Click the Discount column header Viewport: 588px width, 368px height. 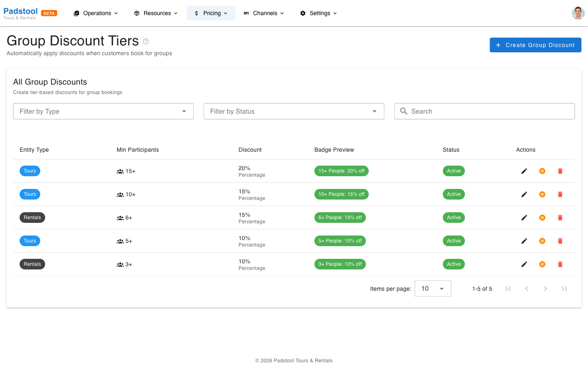tap(250, 150)
